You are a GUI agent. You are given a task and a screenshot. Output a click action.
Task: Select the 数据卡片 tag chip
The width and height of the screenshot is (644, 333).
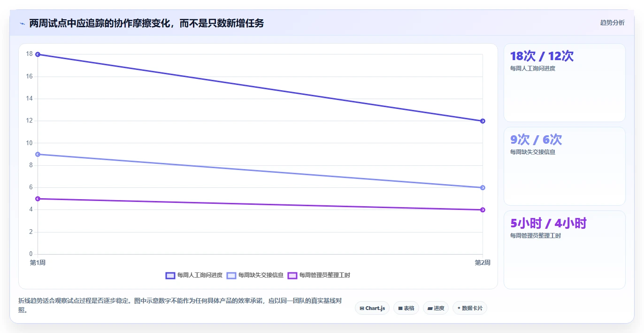[470, 308]
